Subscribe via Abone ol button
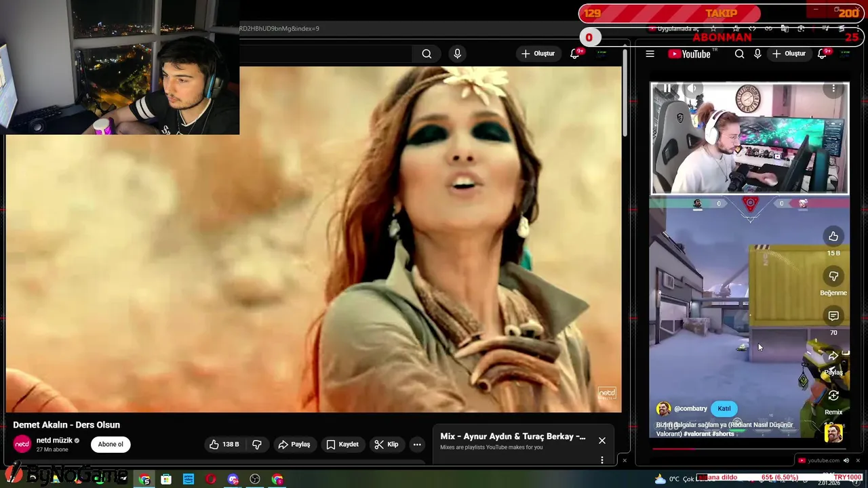The image size is (868, 488). pos(111,445)
